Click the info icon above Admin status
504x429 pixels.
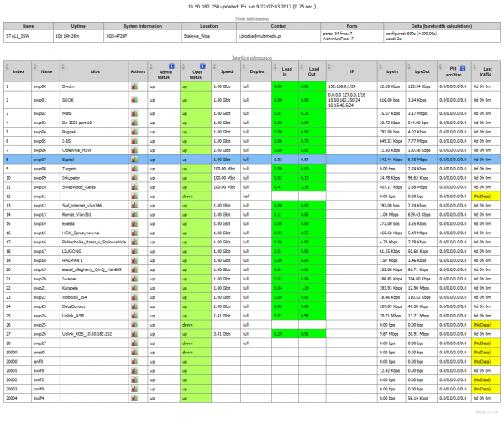170,65
